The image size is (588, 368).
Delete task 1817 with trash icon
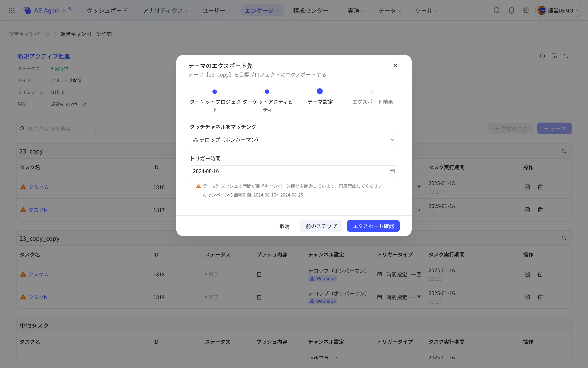(540, 210)
